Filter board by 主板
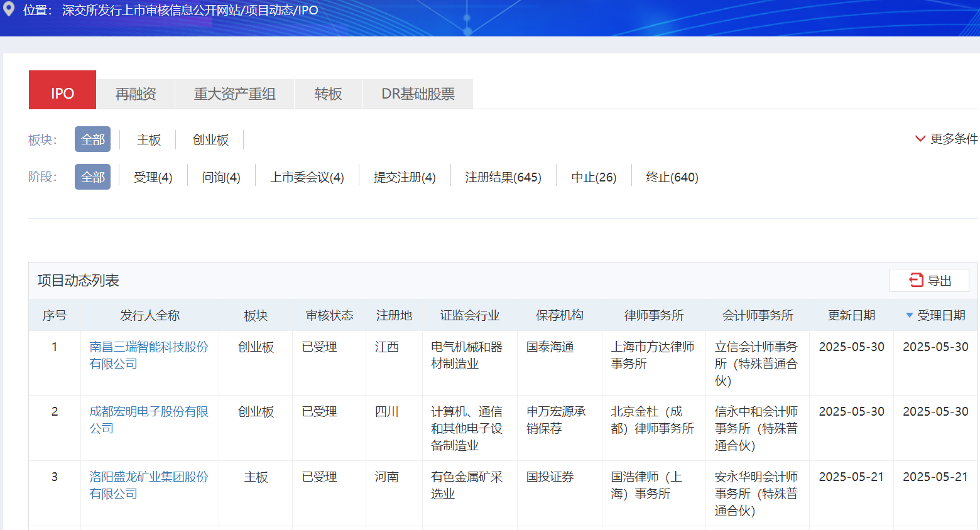The width and height of the screenshot is (980, 530). click(149, 139)
